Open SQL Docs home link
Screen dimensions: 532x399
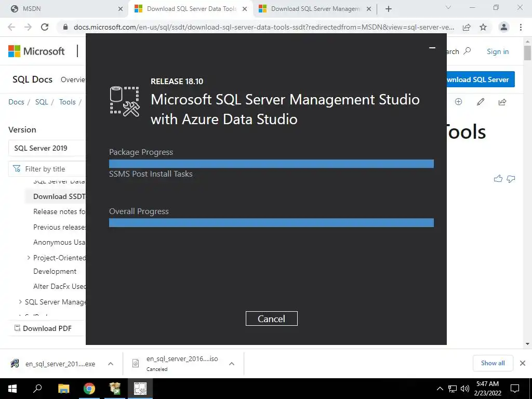(x=32, y=79)
